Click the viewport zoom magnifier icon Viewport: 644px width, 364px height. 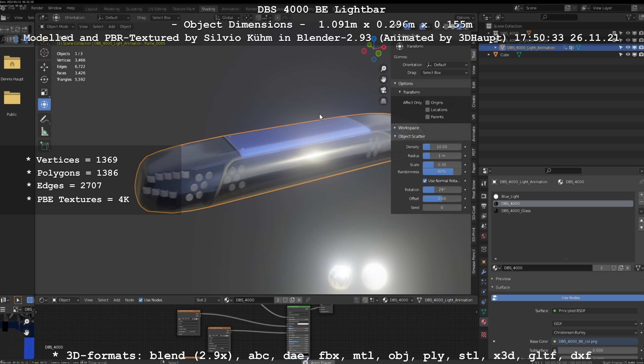tap(383, 69)
